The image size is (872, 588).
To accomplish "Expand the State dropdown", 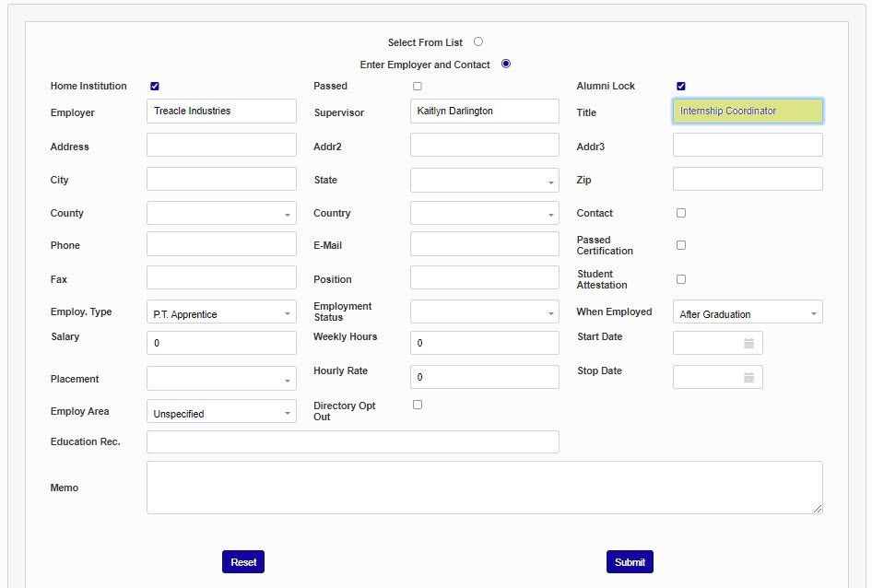I will pyautogui.click(x=484, y=181).
